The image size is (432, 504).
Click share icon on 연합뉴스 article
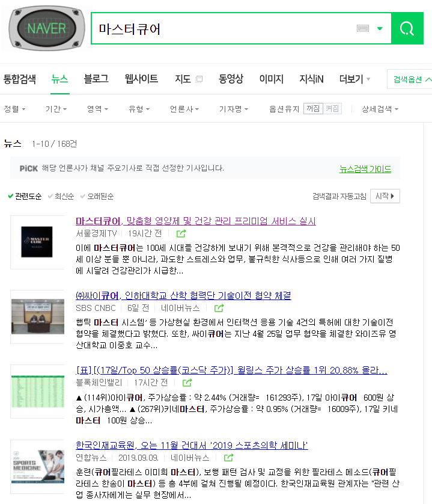[229, 458]
